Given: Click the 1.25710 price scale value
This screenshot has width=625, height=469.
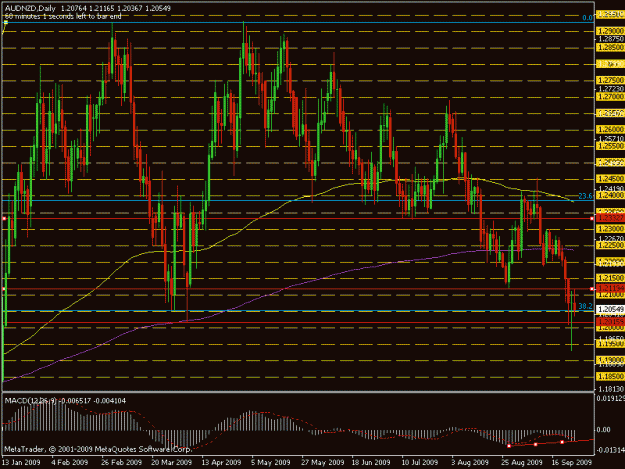Looking at the screenshot, I should coord(611,139).
